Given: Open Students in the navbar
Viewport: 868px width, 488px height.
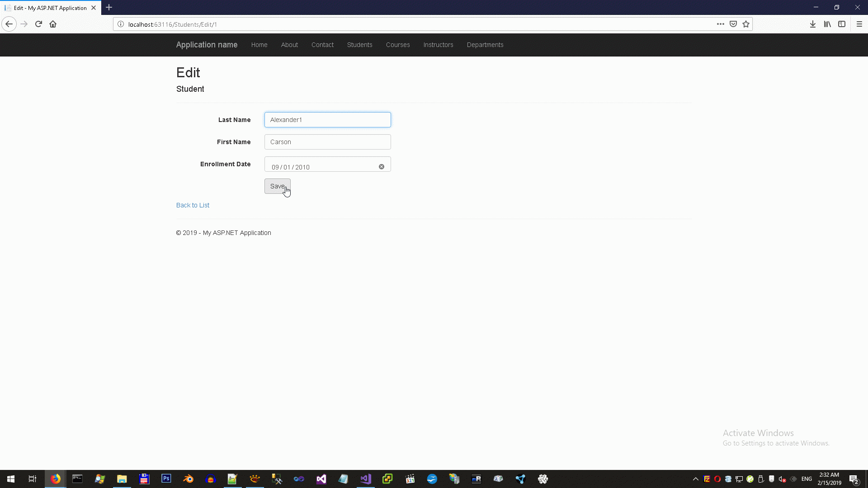Looking at the screenshot, I should point(359,45).
